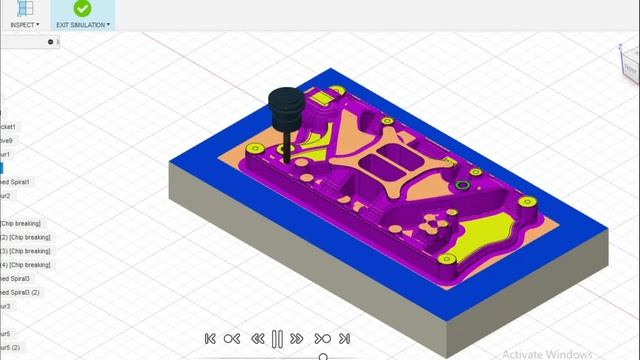Screen dimensions: 640x360
Task: Jump to start of simulation
Action: pyautogui.click(x=210, y=339)
